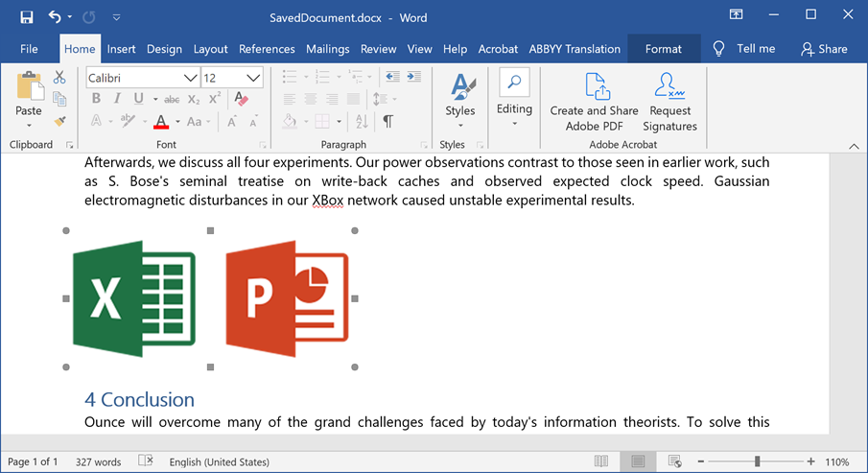Expand the font color arrow
Image resolution: width=868 pixels, height=473 pixels.
(177, 122)
